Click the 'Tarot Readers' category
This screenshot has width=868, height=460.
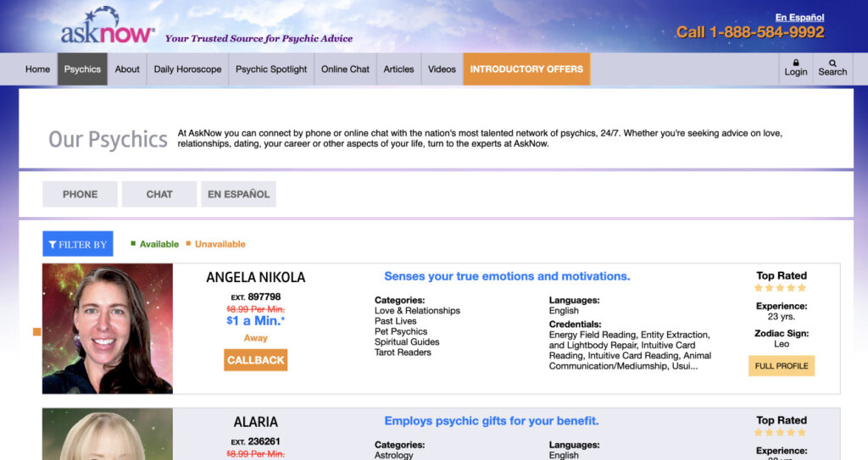click(x=403, y=352)
